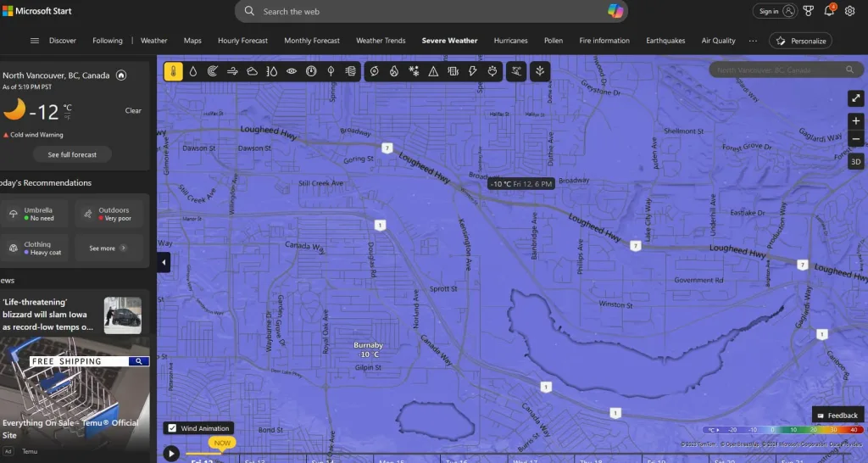Switch to the Precipitation droplet layer
Viewport: 868px width, 463px height.
pyautogui.click(x=192, y=72)
